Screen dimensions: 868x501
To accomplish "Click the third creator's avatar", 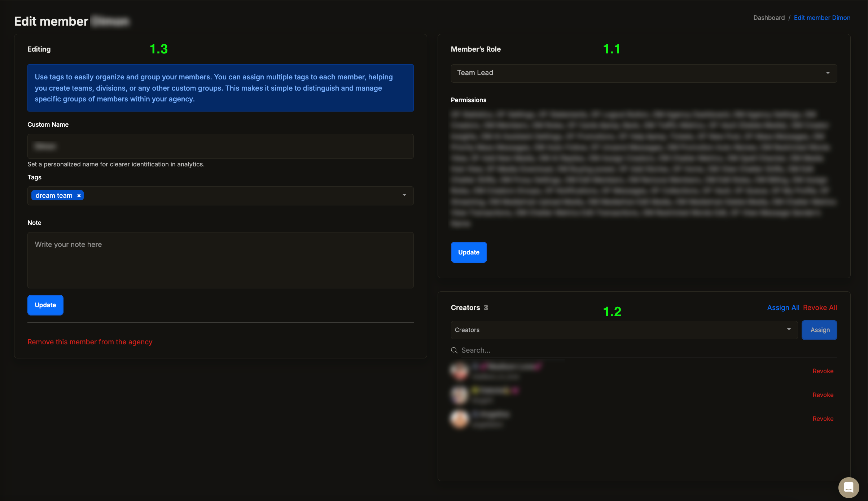I will point(460,419).
